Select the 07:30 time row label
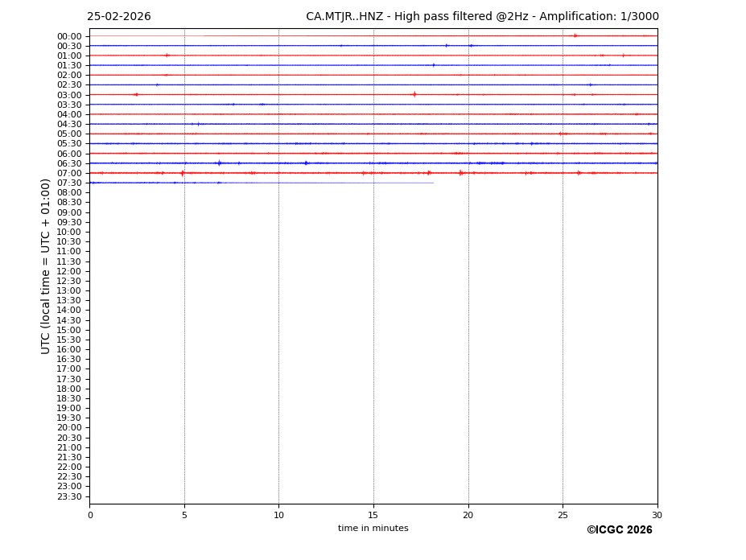This screenshot has height=560, width=746. tap(68, 183)
